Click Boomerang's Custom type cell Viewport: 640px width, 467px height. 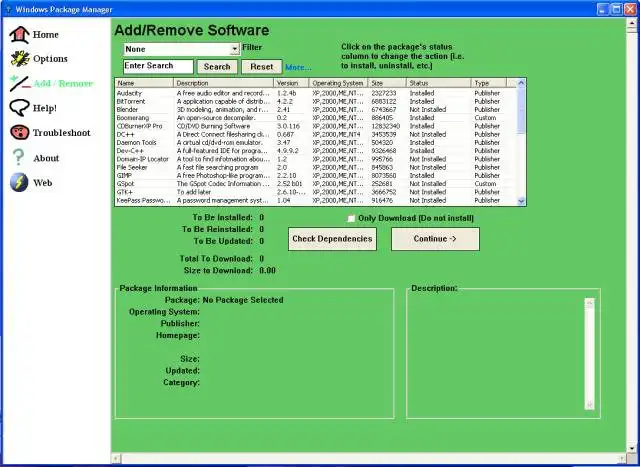click(x=485, y=118)
